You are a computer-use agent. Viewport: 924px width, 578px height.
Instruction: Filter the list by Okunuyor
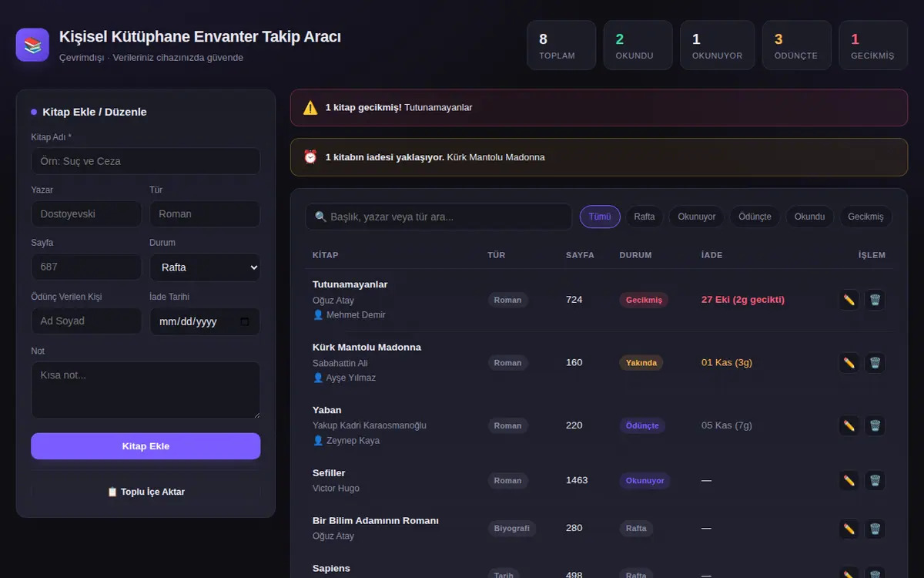pyautogui.click(x=697, y=217)
